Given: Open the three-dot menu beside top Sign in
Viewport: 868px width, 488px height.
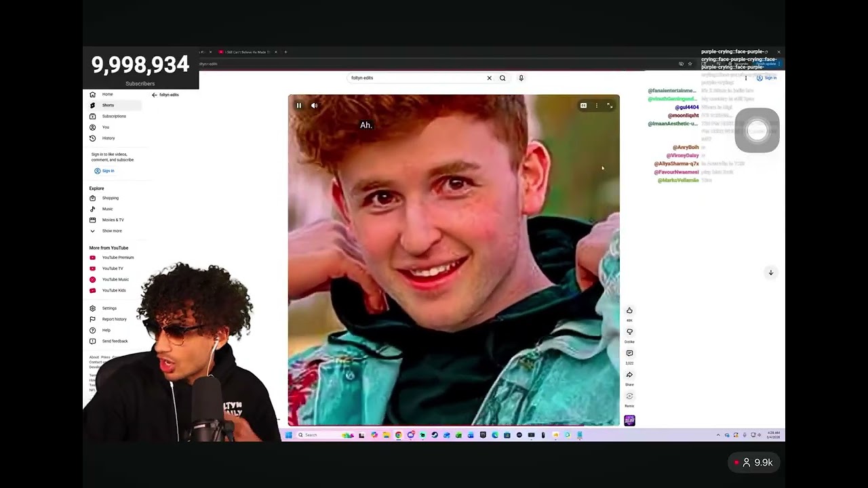Looking at the screenshot, I should tap(746, 78).
